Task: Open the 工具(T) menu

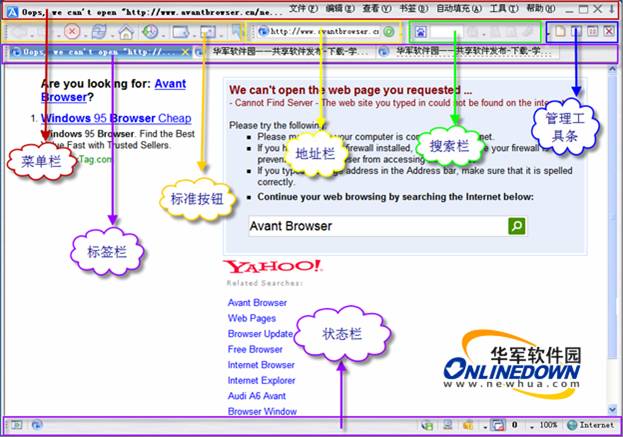Action: [504, 8]
